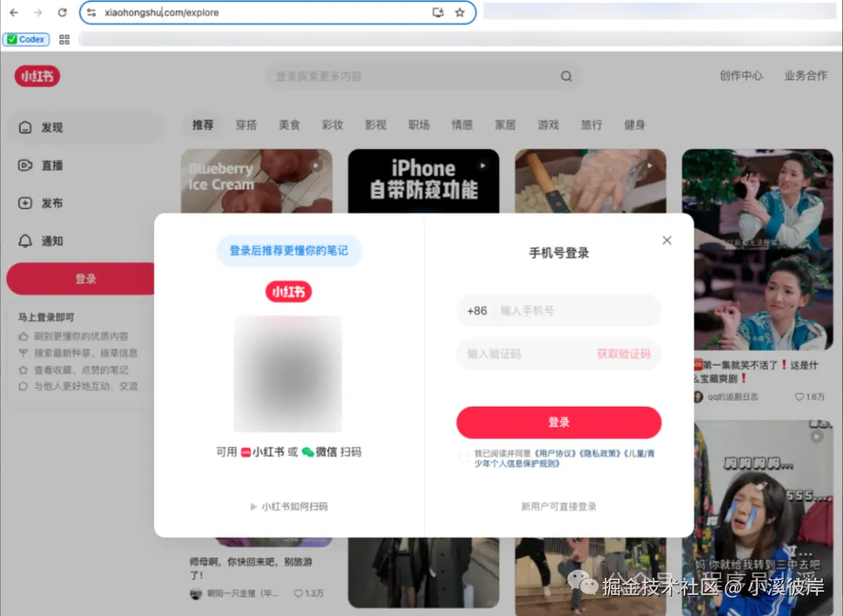Screen dimensions: 843x616
Task: Open the iPhone 自带防窃功能 video card
Action: point(424,181)
